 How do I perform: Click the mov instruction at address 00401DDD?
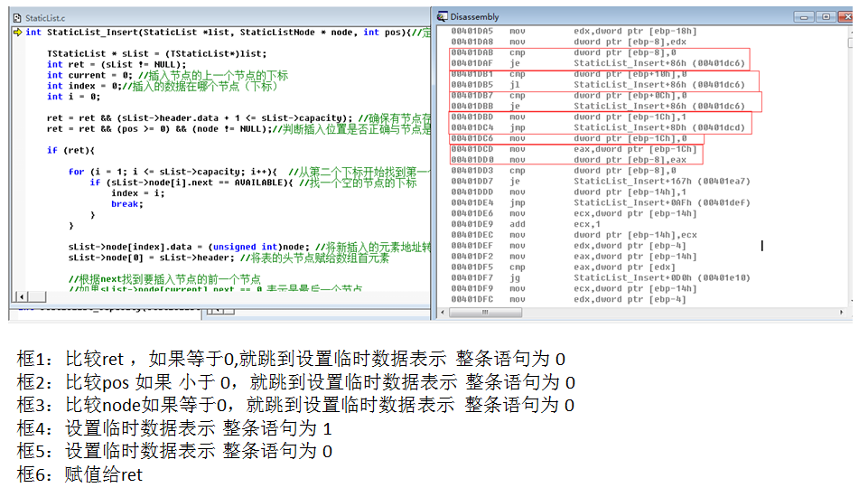[x=568, y=192]
